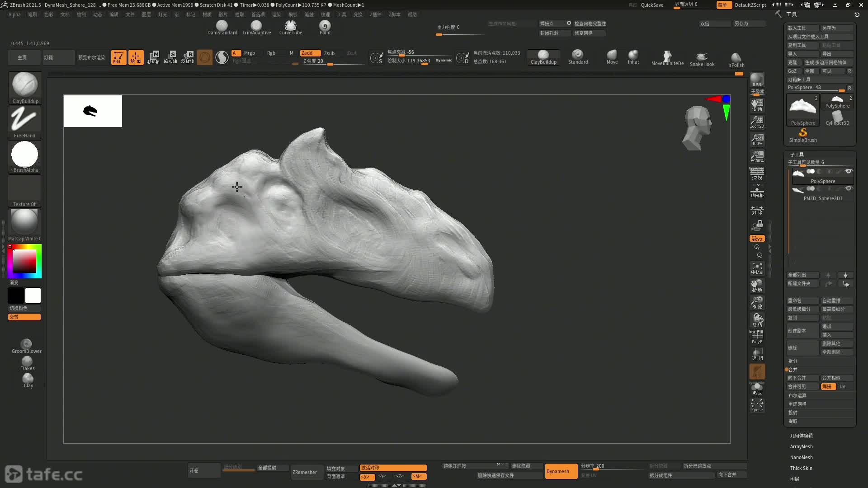Select the Paint brush icon

[325, 27]
